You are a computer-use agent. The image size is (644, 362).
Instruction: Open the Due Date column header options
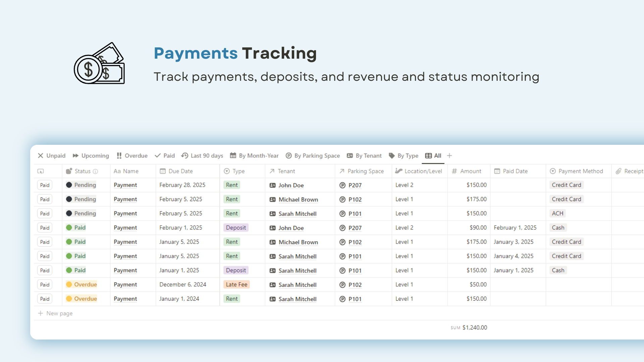(180, 171)
